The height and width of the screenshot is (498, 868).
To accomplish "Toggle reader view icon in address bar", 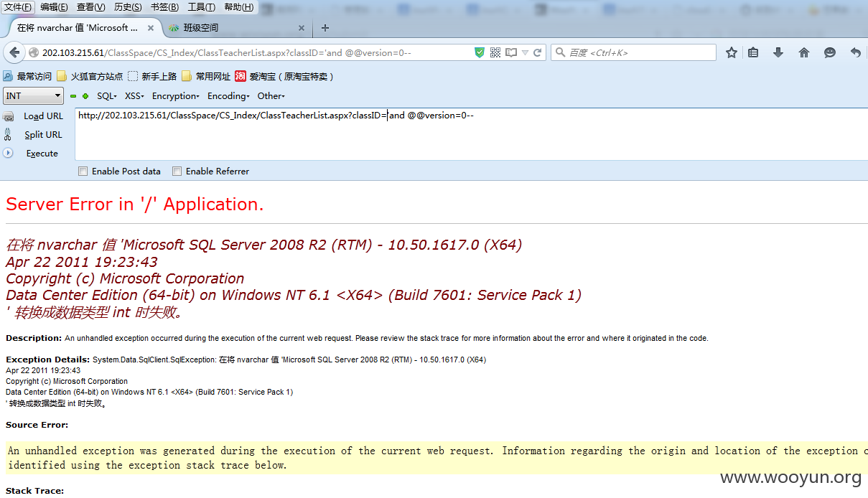I will [511, 52].
